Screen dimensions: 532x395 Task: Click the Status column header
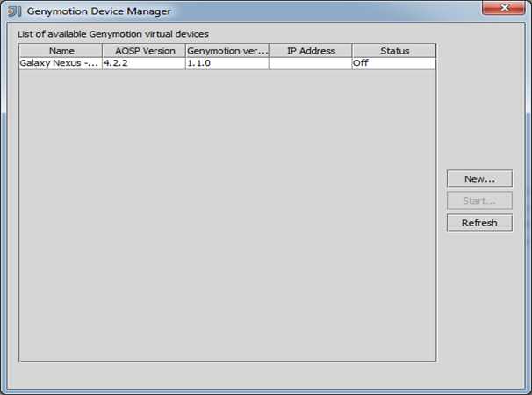tap(394, 51)
